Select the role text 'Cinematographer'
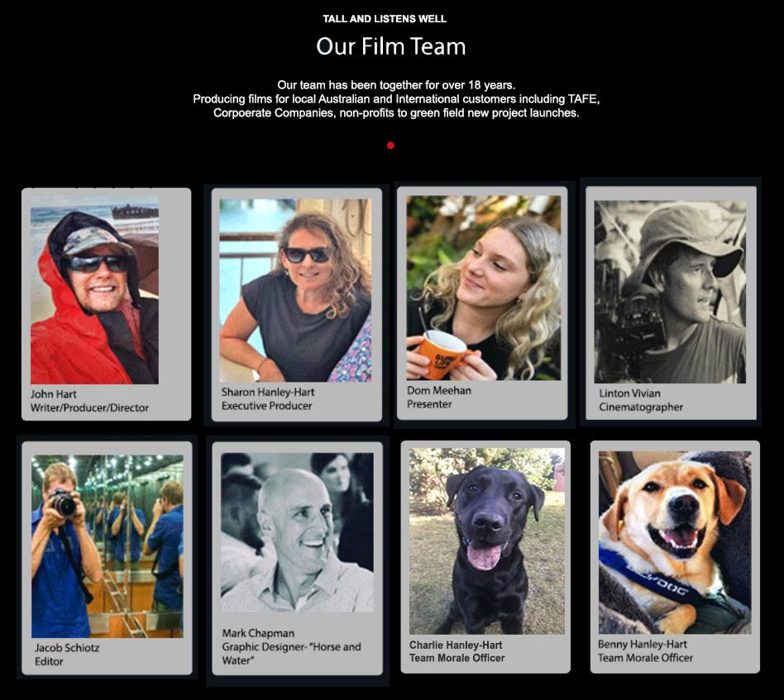This screenshot has height=700, width=784. point(640,407)
